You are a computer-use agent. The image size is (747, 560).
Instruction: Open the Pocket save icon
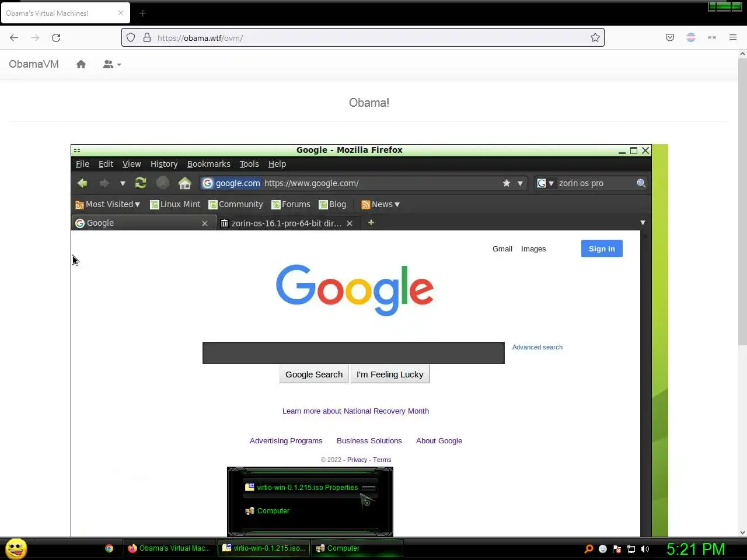point(670,38)
